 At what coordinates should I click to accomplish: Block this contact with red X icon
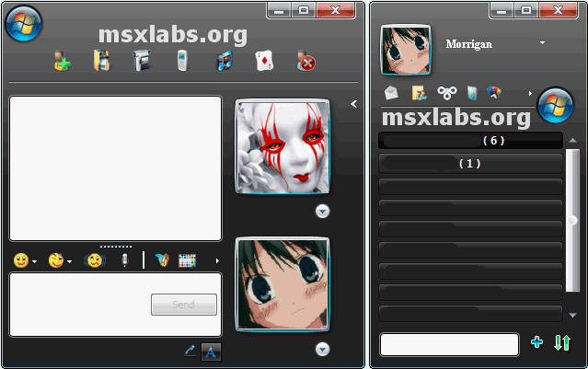tap(306, 61)
